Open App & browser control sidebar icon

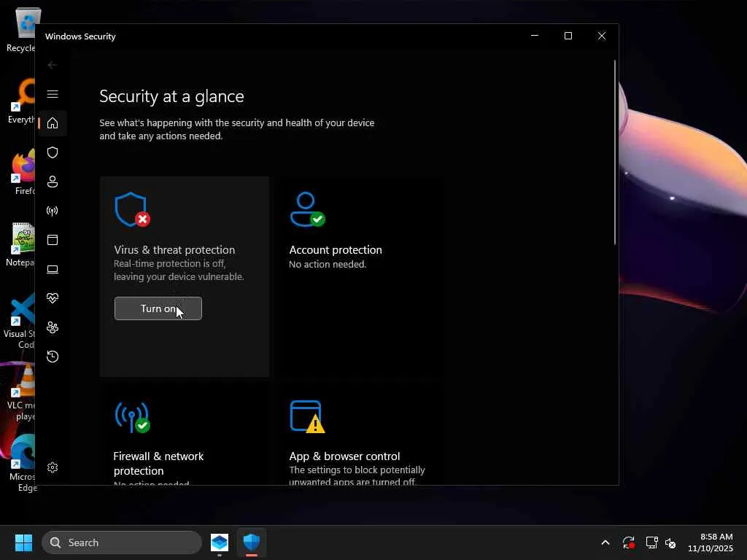click(x=53, y=239)
